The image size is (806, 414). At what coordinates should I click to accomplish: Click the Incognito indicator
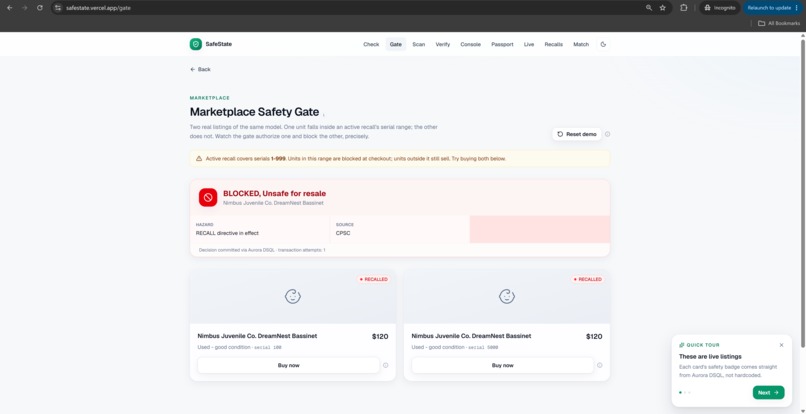[719, 8]
